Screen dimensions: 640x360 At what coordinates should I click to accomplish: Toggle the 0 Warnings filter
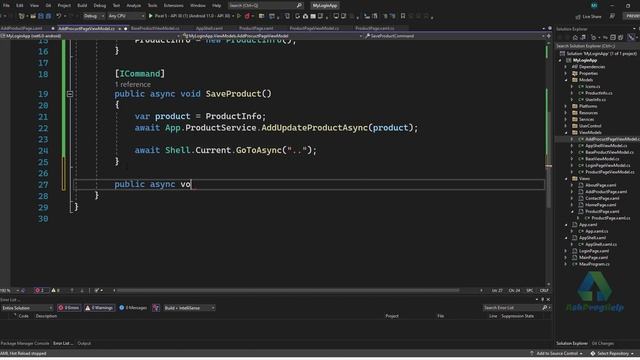click(99, 308)
